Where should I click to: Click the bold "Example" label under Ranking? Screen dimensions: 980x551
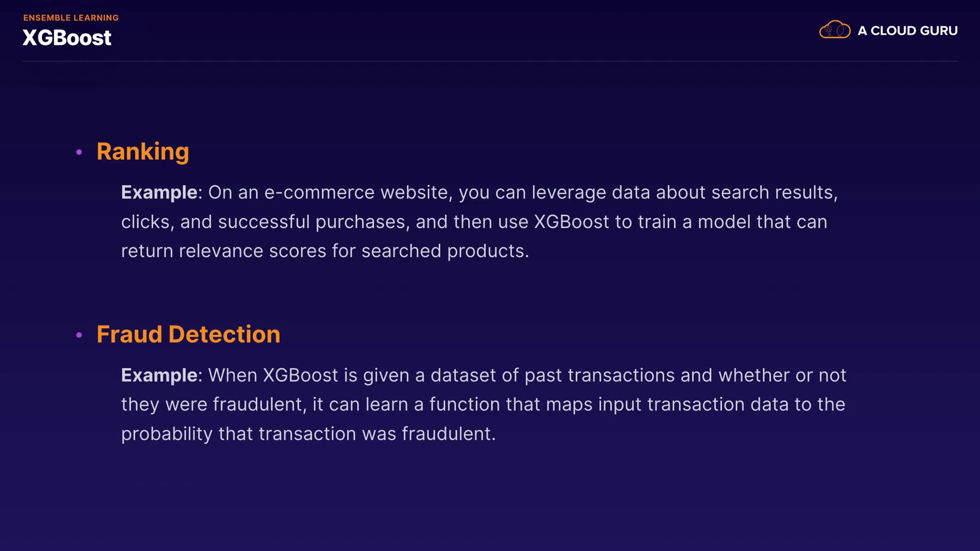[x=159, y=192]
